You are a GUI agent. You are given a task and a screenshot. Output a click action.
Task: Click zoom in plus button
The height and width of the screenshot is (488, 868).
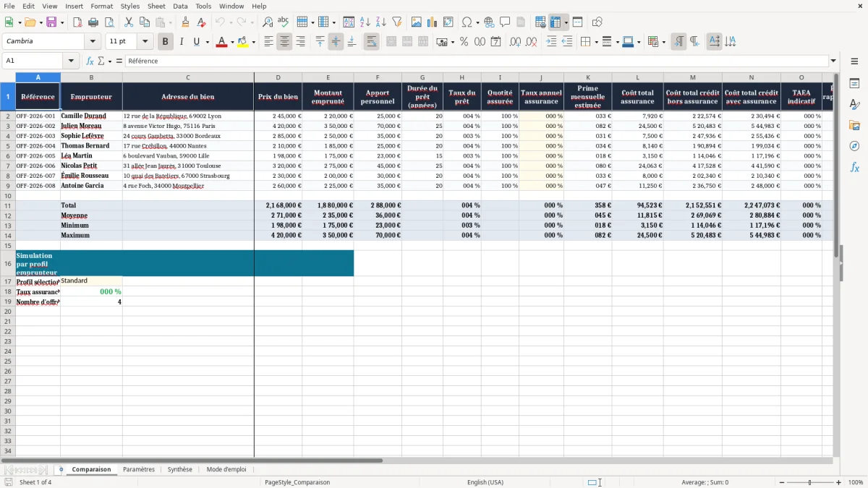point(839,482)
